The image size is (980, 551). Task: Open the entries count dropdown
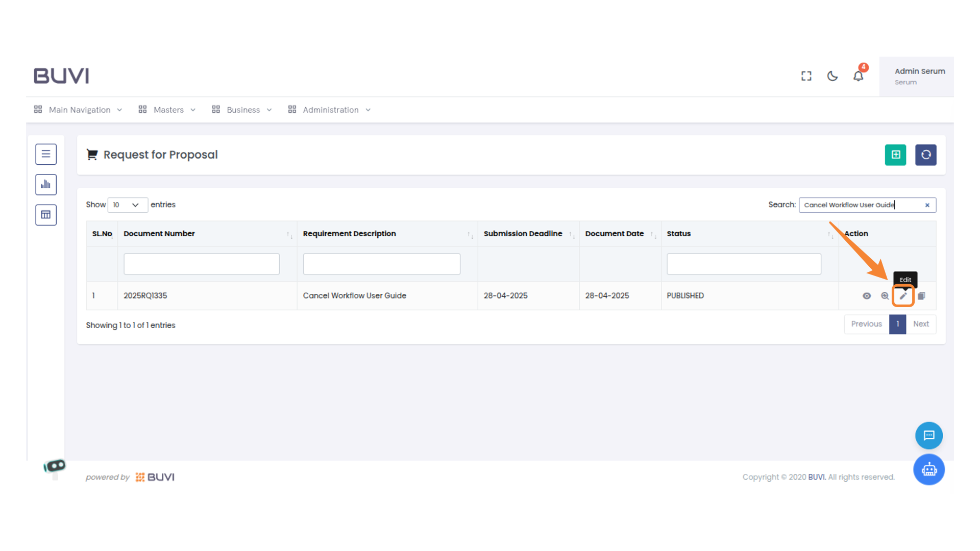[127, 205]
